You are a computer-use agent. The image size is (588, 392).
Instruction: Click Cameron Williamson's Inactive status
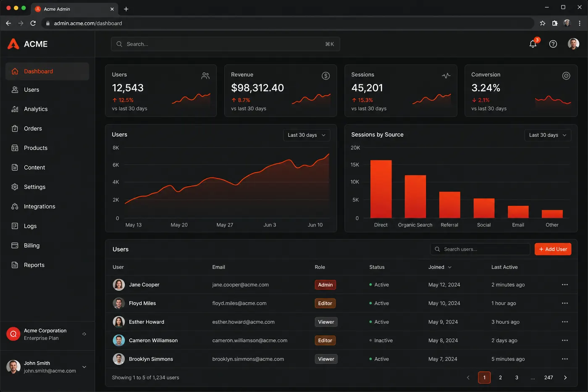pyautogui.click(x=381, y=341)
